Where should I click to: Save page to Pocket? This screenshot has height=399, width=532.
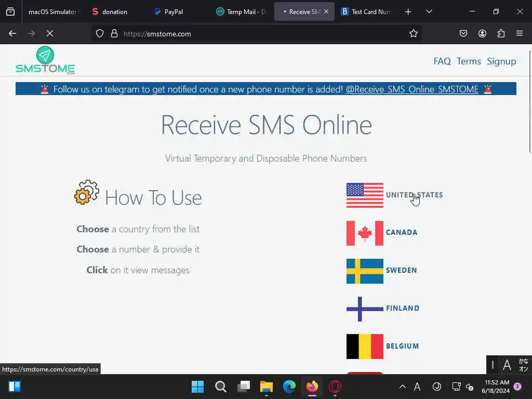point(463,34)
